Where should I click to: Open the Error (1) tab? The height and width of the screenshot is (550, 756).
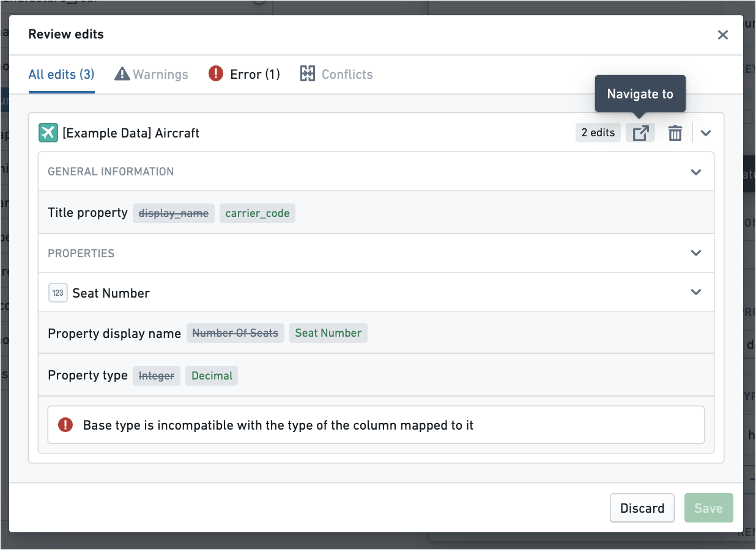click(245, 75)
